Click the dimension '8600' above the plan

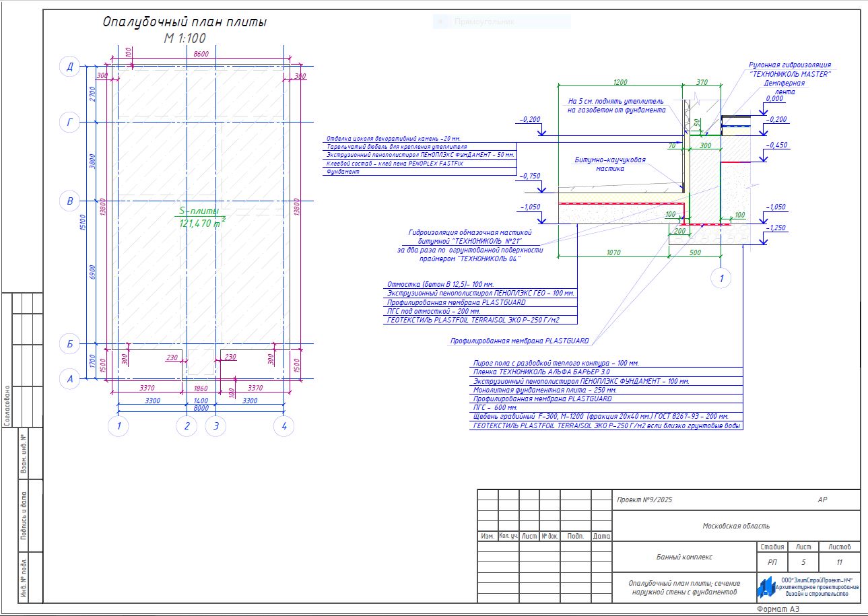click(x=201, y=54)
